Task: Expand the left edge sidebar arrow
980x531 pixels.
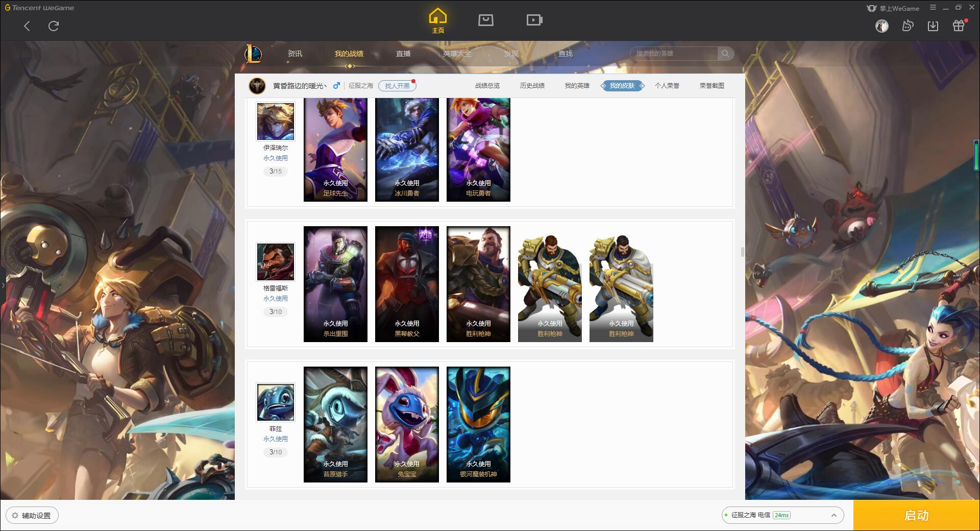Action: click(x=3, y=285)
